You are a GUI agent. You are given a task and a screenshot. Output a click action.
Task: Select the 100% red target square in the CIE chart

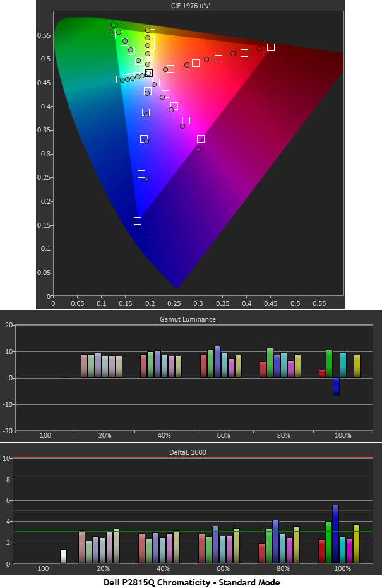point(271,47)
